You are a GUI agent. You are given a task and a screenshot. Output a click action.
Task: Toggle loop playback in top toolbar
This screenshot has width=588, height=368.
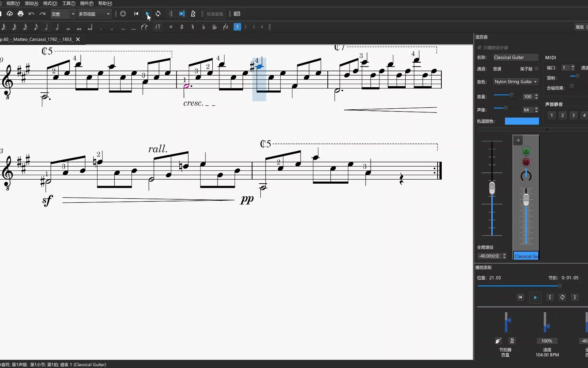158,14
